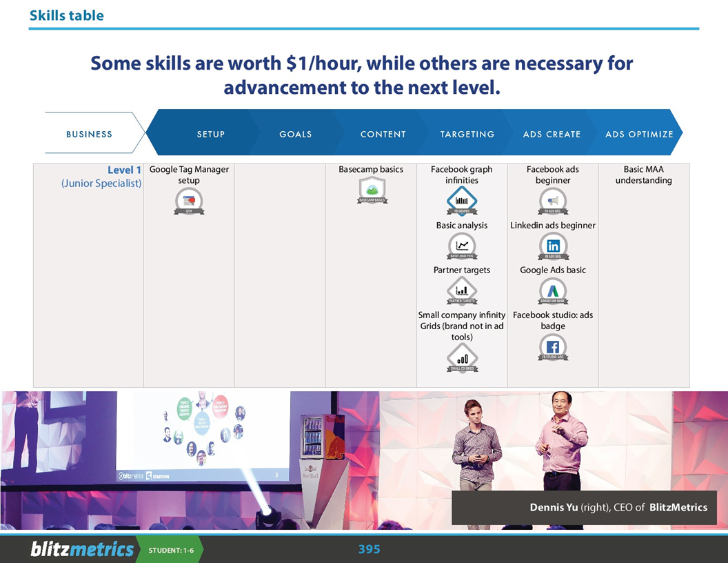The width and height of the screenshot is (728, 563).
Task: Click the Partner targets badge icon
Action: tap(461, 290)
